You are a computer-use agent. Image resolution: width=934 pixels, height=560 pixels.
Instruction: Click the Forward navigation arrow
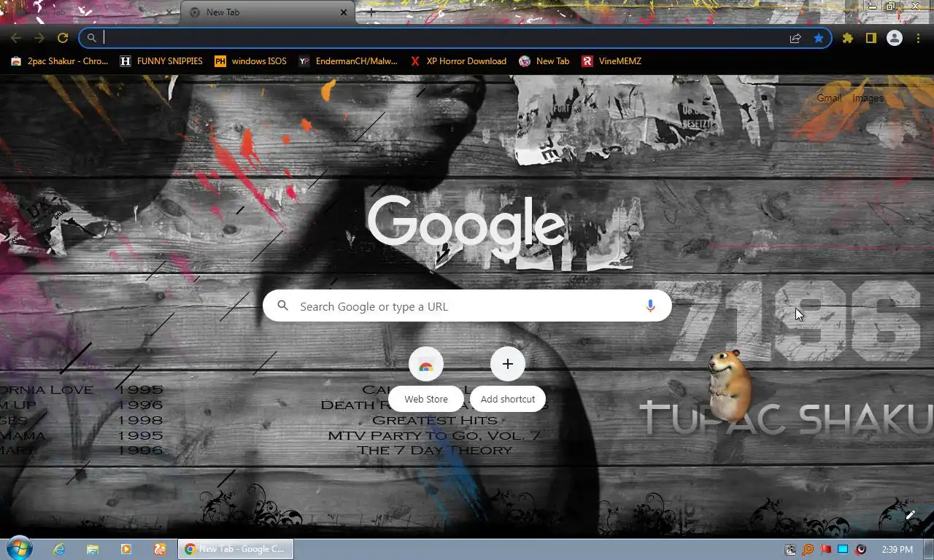pyautogui.click(x=39, y=38)
